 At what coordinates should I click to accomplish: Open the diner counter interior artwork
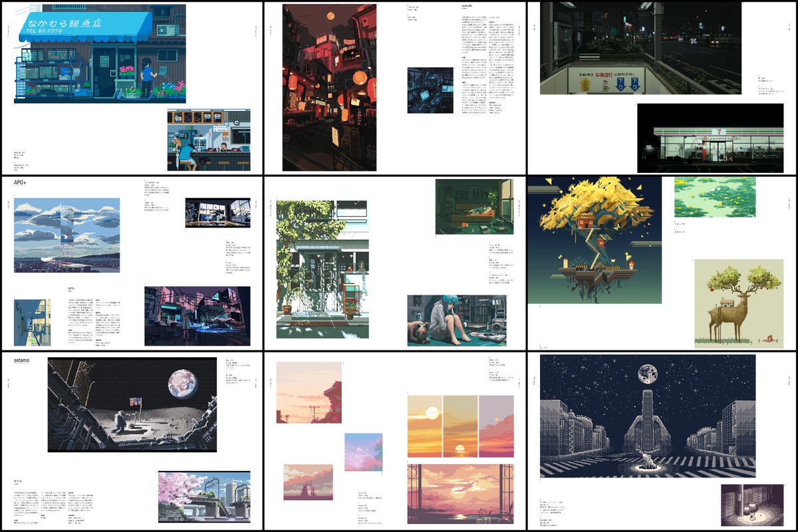[x=209, y=140]
